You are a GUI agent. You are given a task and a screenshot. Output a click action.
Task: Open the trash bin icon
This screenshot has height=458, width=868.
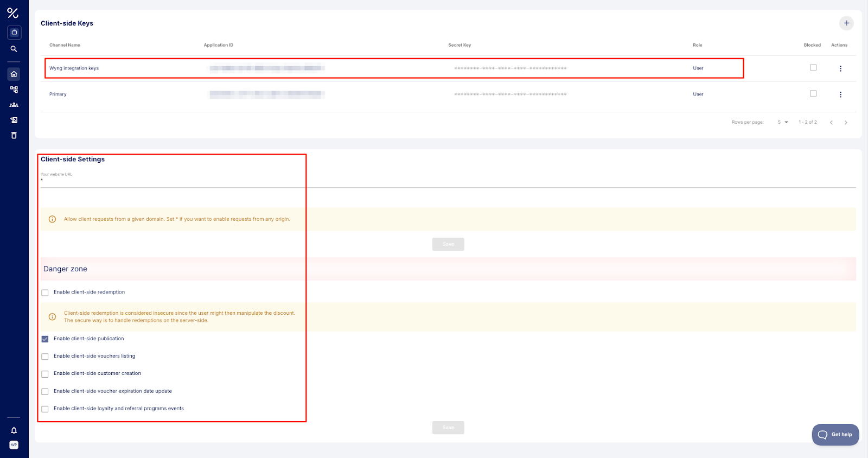(14, 135)
